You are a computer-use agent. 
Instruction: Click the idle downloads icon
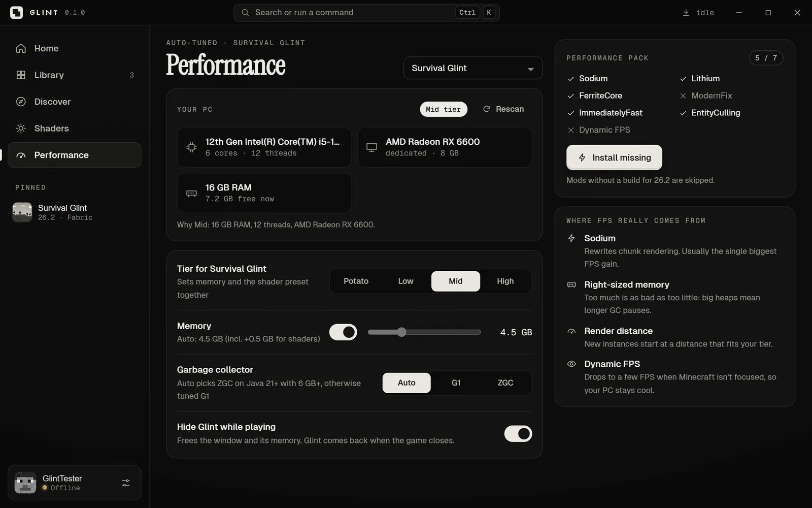click(x=686, y=13)
